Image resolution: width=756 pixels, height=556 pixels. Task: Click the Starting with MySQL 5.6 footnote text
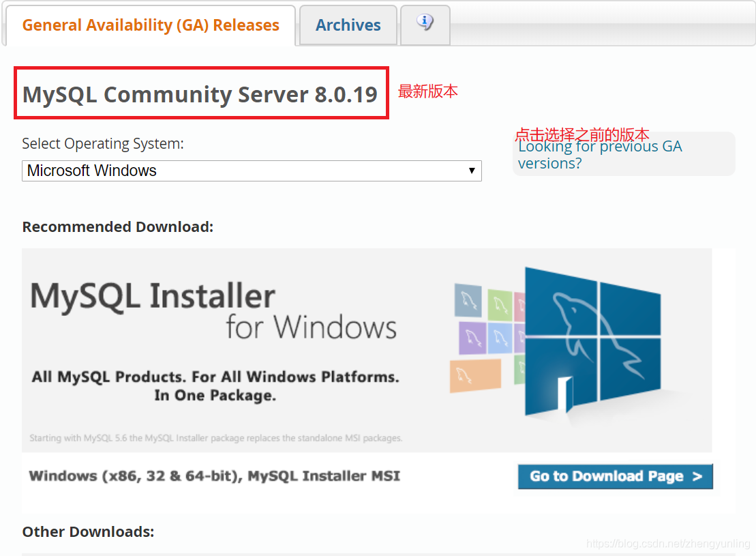coord(215,438)
